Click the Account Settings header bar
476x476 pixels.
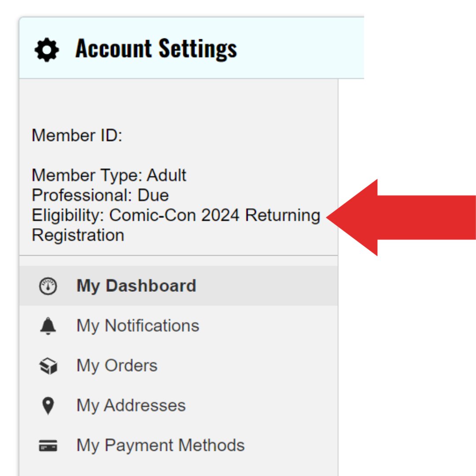pos(192,48)
